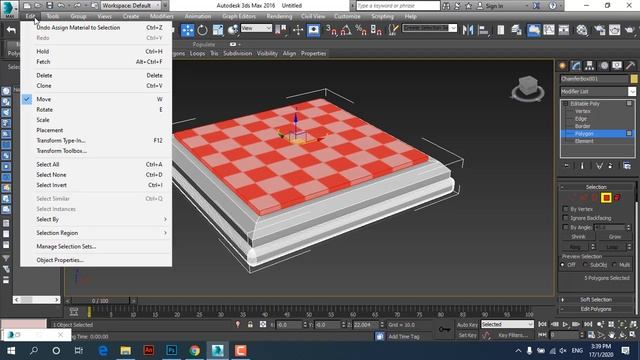Click the object color swatch beside name
The image size is (640, 360).
point(633,79)
